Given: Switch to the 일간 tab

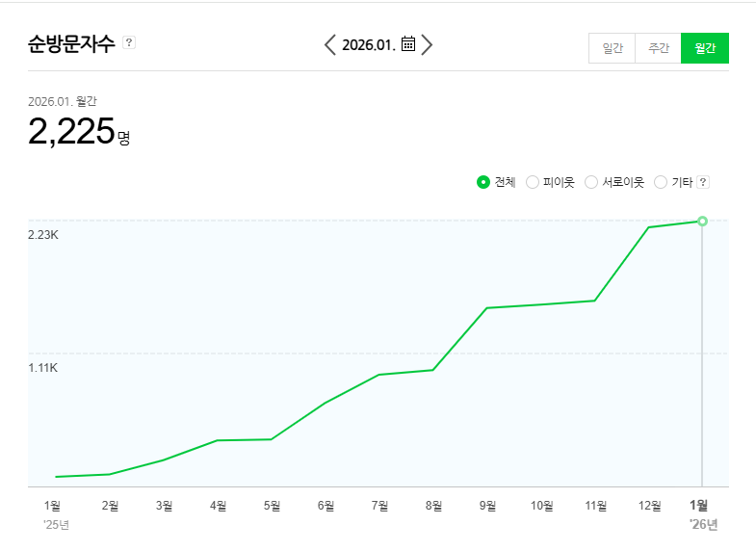Looking at the screenshot, I should pyautogui.click(x=613, y=48).
